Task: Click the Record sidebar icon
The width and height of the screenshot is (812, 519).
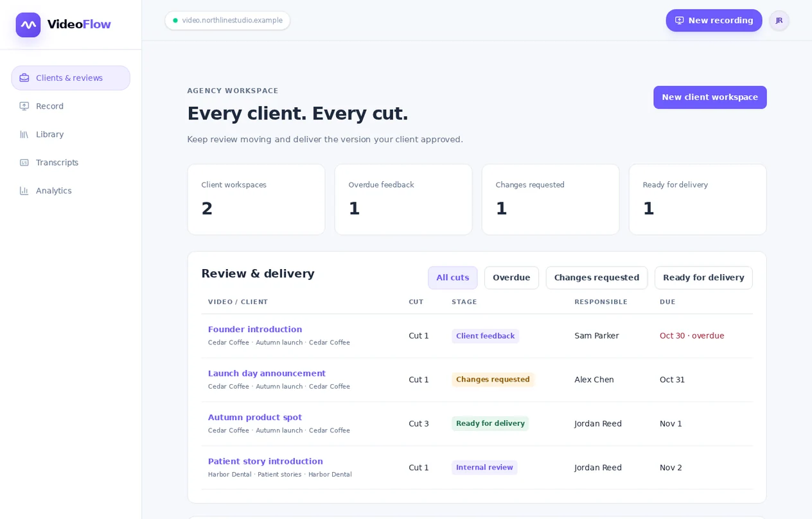Action: point(24,106)
